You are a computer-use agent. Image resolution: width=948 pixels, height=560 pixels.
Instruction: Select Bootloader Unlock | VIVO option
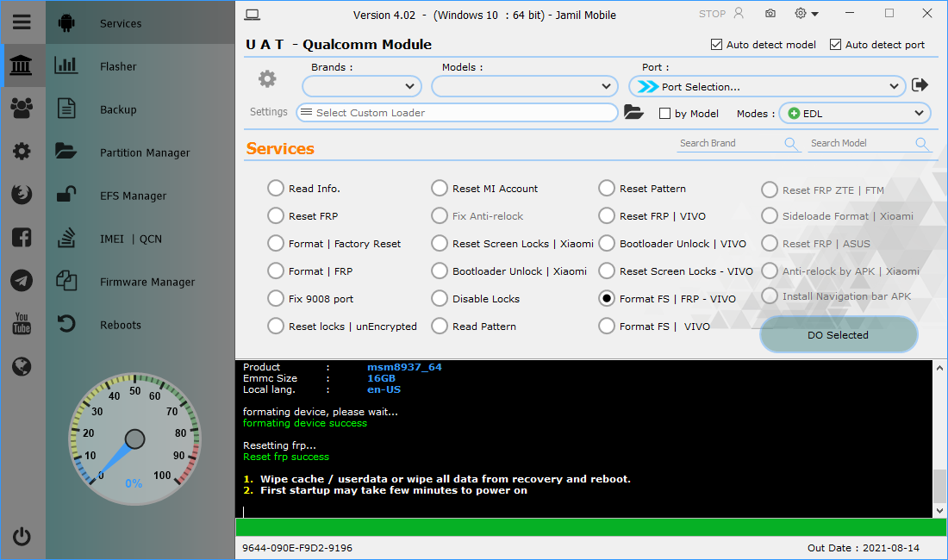tap(607, 244)
